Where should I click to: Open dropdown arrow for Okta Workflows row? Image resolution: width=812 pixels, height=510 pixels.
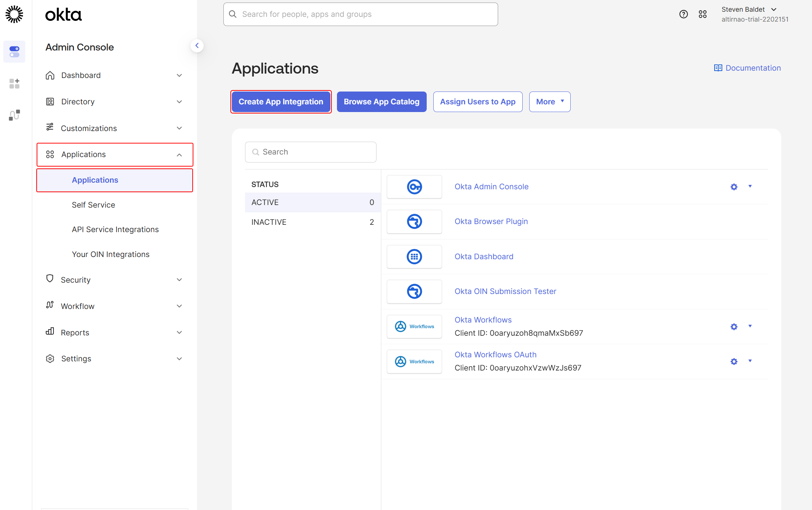pos(750,326)
